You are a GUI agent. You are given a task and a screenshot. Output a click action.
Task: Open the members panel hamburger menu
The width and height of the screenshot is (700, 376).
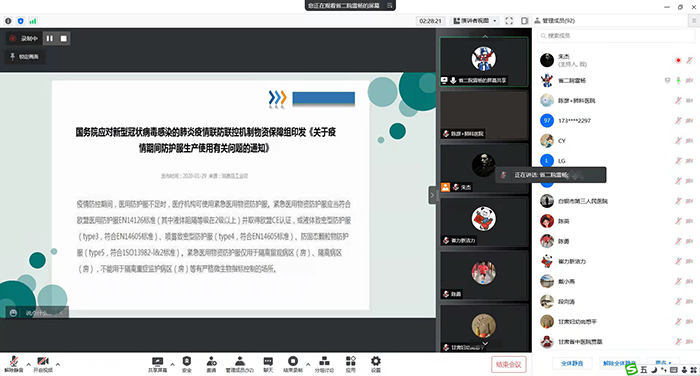[x=694, y=21]
